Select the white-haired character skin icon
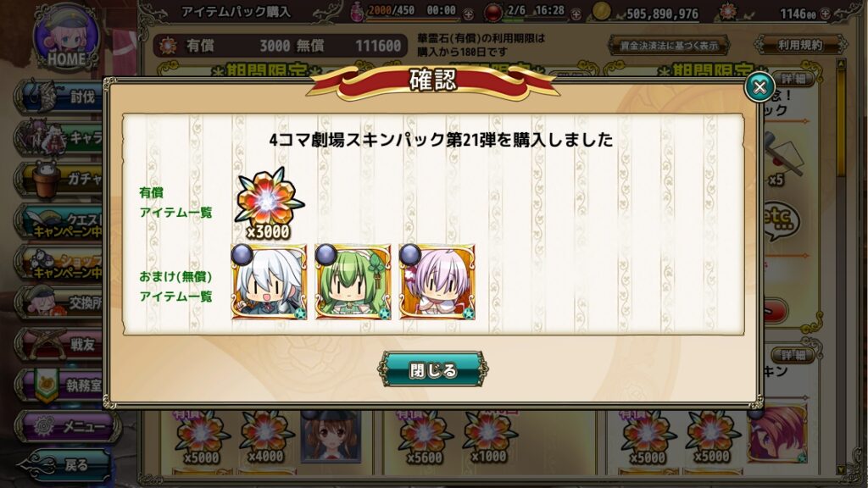 [x=269, y=282]
